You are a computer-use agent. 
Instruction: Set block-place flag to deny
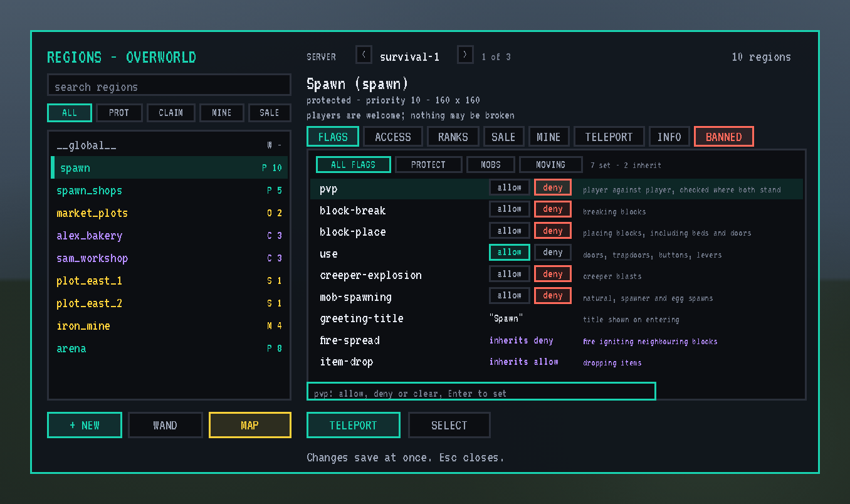pyautogui.click(x=553, y=231)
